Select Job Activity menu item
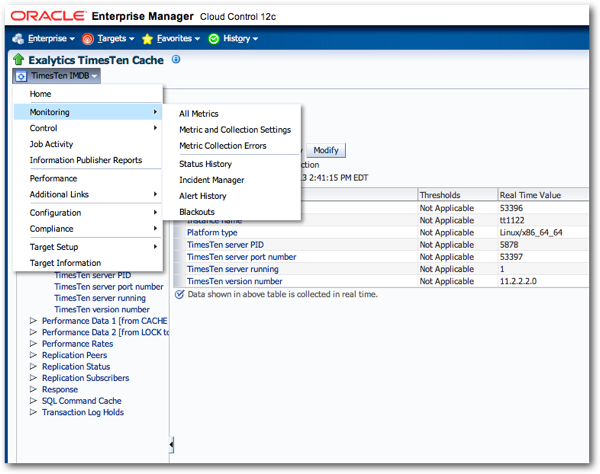 click(88, 144)
